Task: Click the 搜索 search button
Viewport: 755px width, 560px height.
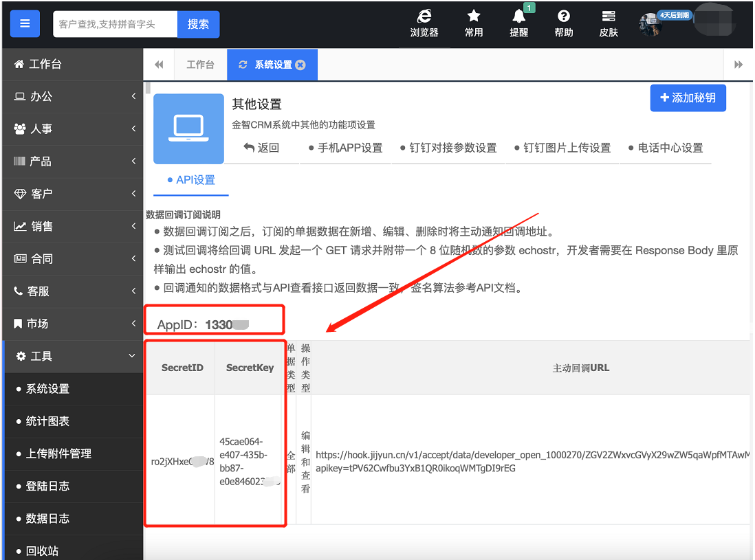Action: pos(199,24)
